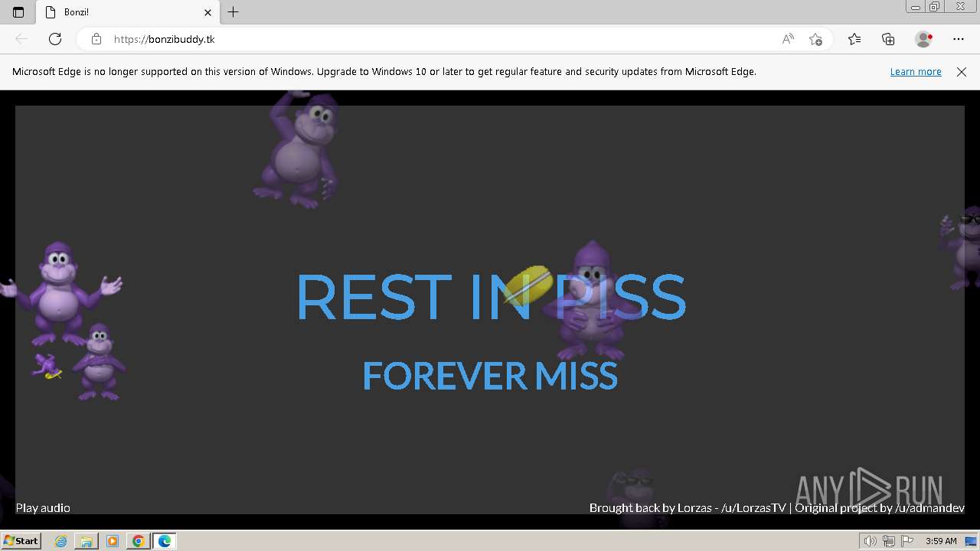Open a new tab with plus button
The width and height of the screenshot is (980, 551).
(234, 12)
